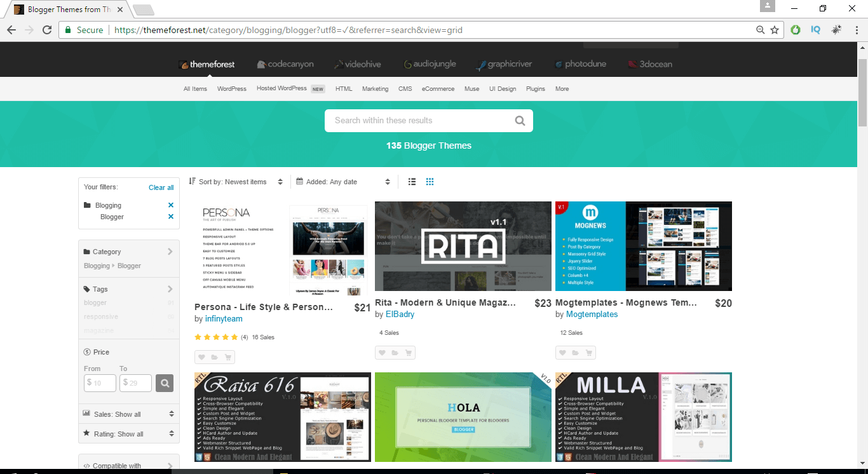This screenshot has height=474, width=868.
Task: Click the spider-like extension icon
Action: pyautogui.click(x=836, y=30)
